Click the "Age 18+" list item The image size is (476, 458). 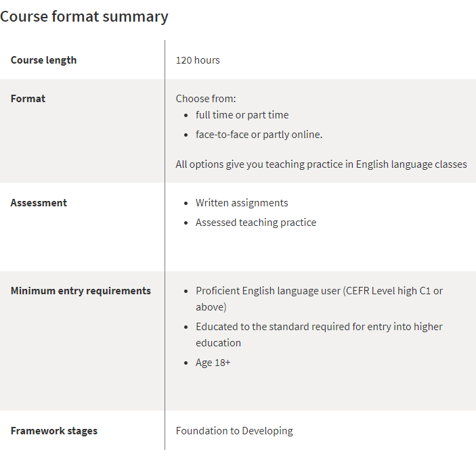tap(213, 363)
